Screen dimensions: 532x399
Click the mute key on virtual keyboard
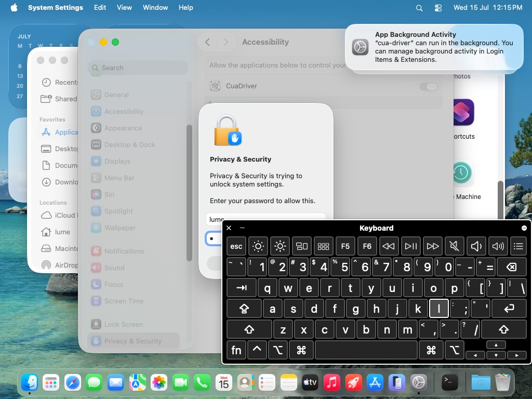pyautogui.click(x=454, y=246)
